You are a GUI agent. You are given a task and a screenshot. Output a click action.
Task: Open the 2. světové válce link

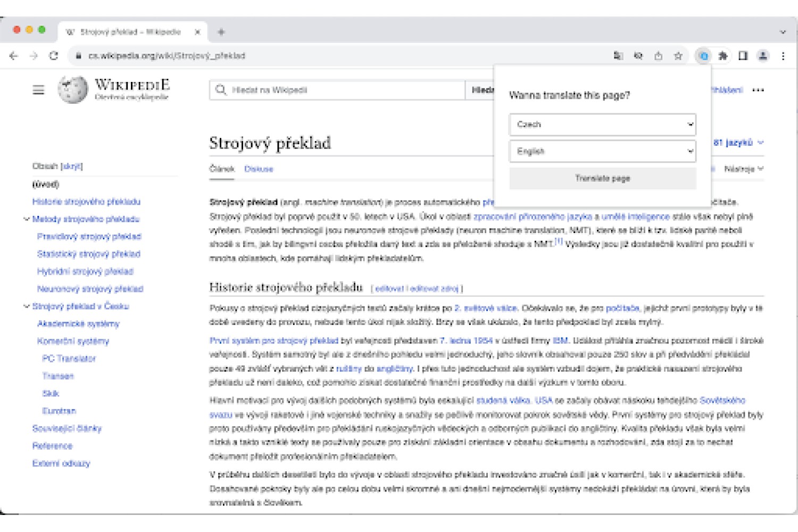tap(486, 308)
